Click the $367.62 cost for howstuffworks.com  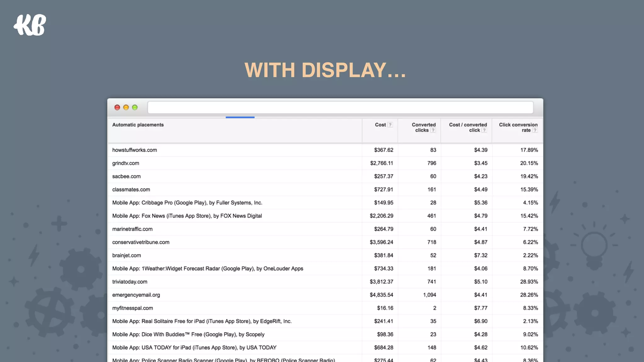click(384, 150)
